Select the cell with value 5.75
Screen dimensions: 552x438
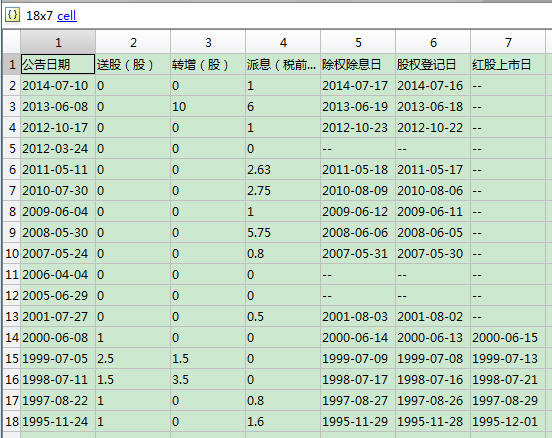(283, 233)
